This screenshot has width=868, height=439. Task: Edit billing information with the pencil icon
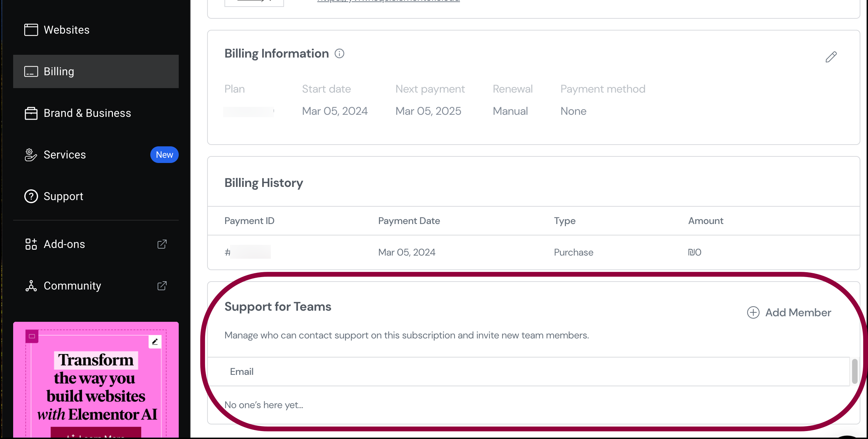831,57
